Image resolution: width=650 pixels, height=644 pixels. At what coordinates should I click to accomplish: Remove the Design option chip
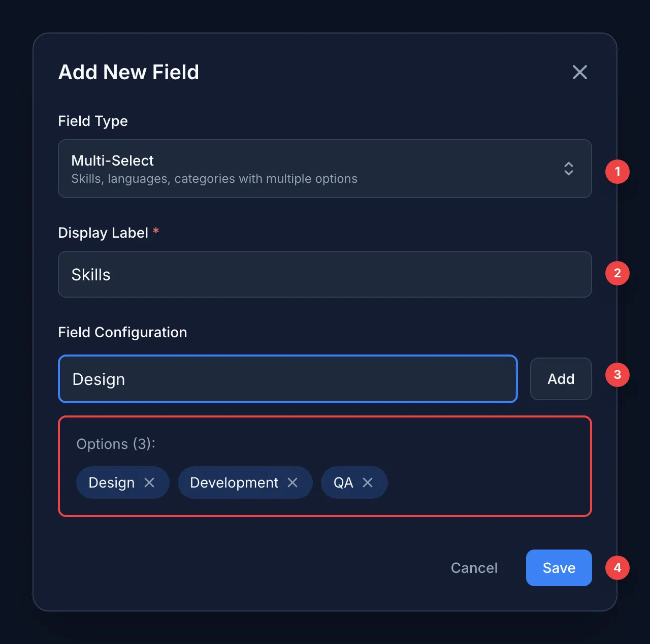(150, 482)
